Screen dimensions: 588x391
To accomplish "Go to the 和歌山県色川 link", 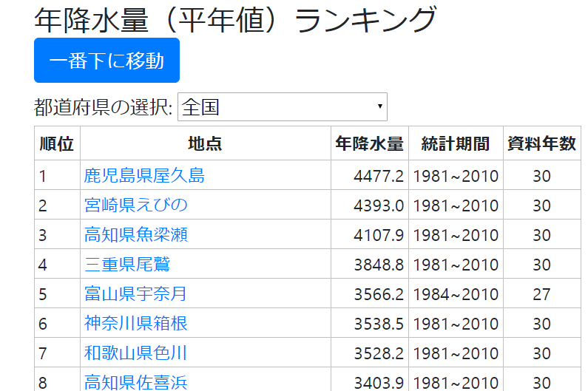I will tap(135, 353).
